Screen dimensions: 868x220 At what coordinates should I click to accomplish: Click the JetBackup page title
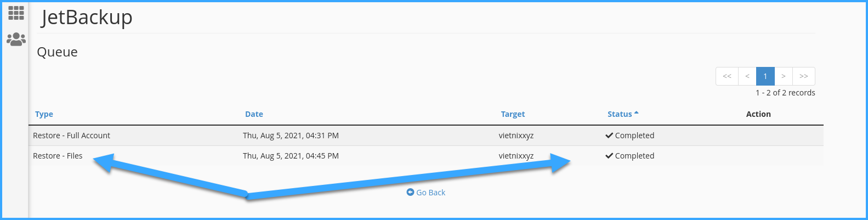[87, 18]
